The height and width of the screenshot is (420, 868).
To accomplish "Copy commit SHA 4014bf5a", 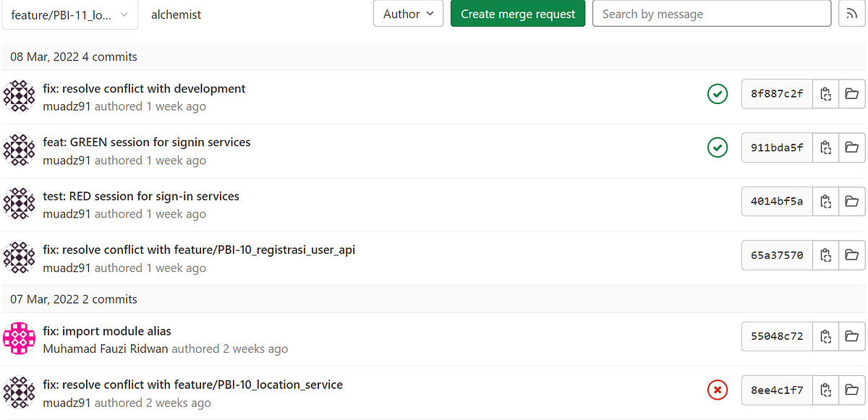I will pos(825,202).
